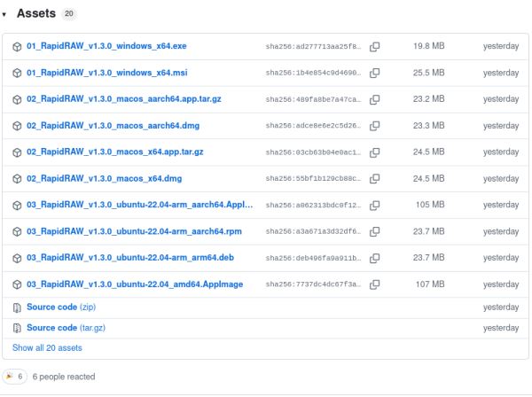Viewport: 532px width, 397px height.
Task: Select sha256:55bf1b129cb88c hash text
Action: point(313,179)
